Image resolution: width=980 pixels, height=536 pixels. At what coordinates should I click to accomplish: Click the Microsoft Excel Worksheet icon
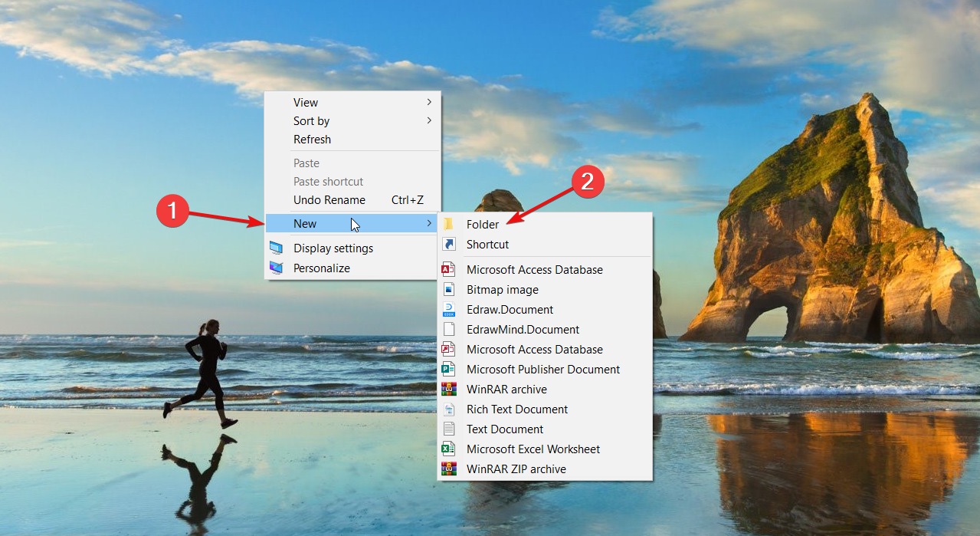[449, 449]
